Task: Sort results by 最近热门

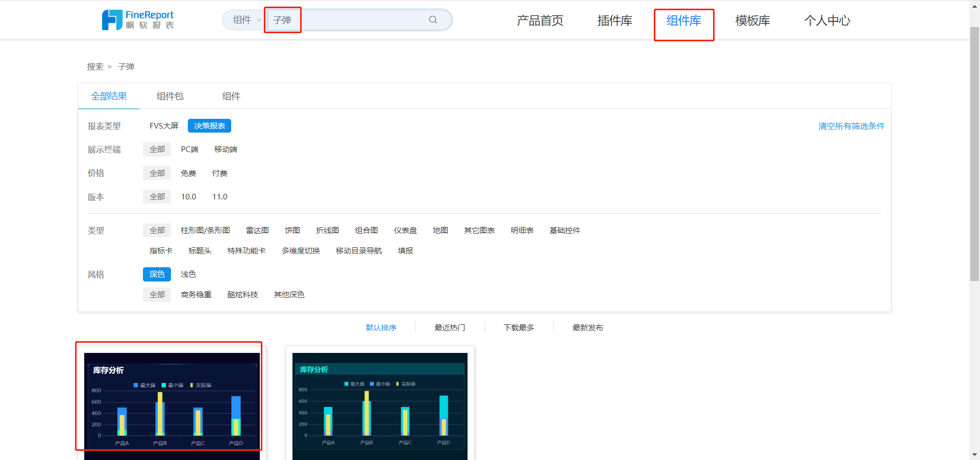Action: (x=450, y=328)
